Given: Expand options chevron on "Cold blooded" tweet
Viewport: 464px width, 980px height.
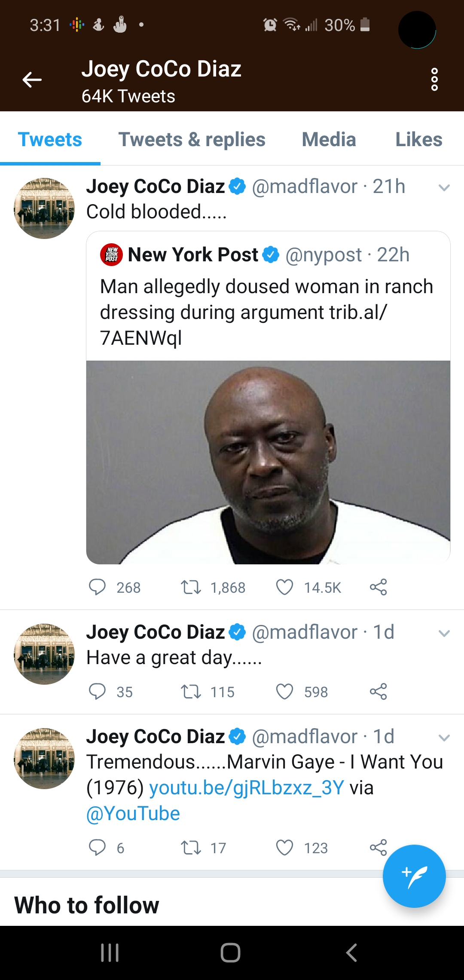Looking at the screenshot, I should pyautogui.click(x=444, y=187).
